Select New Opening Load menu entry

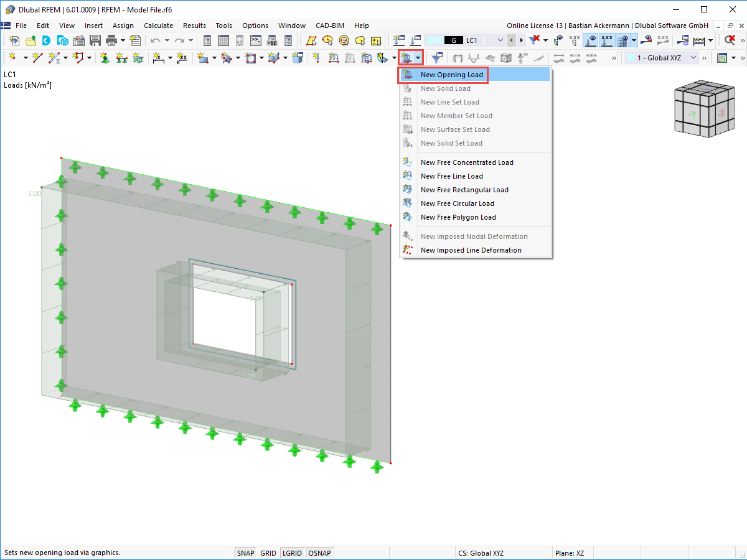[x=474, y=75]
